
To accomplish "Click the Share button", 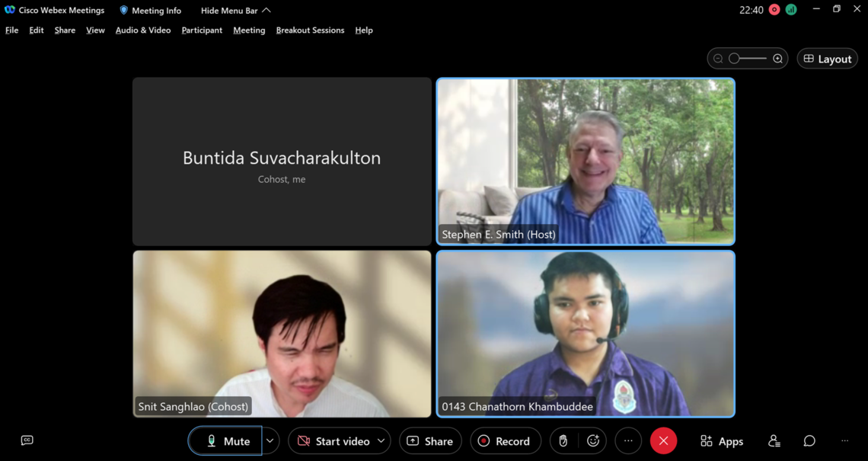I will point(430,441).
